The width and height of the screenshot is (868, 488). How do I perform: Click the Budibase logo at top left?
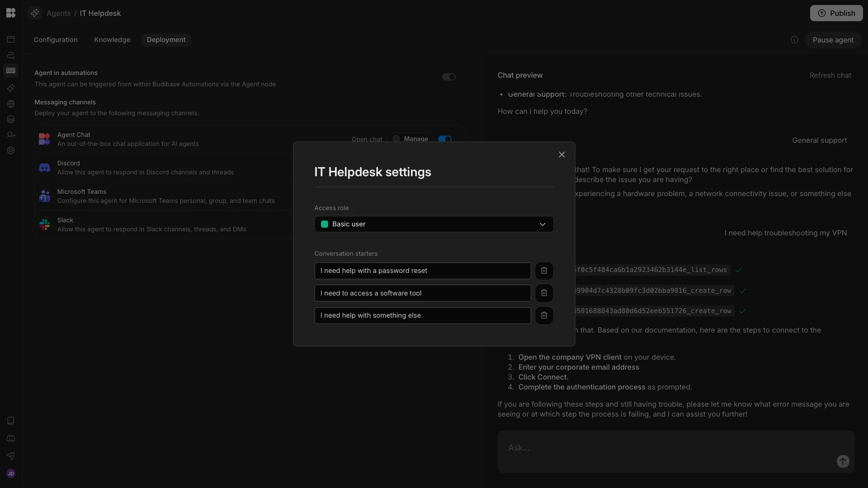click(x=11, y=13)
